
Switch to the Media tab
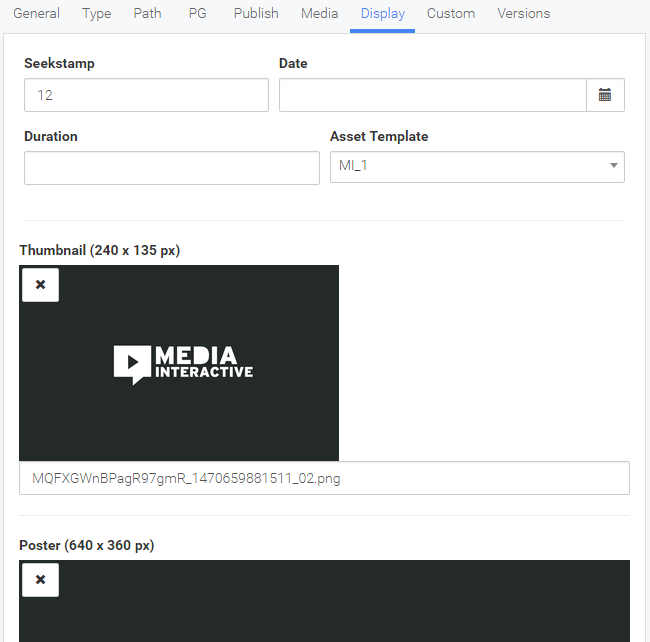click(319, 14)
